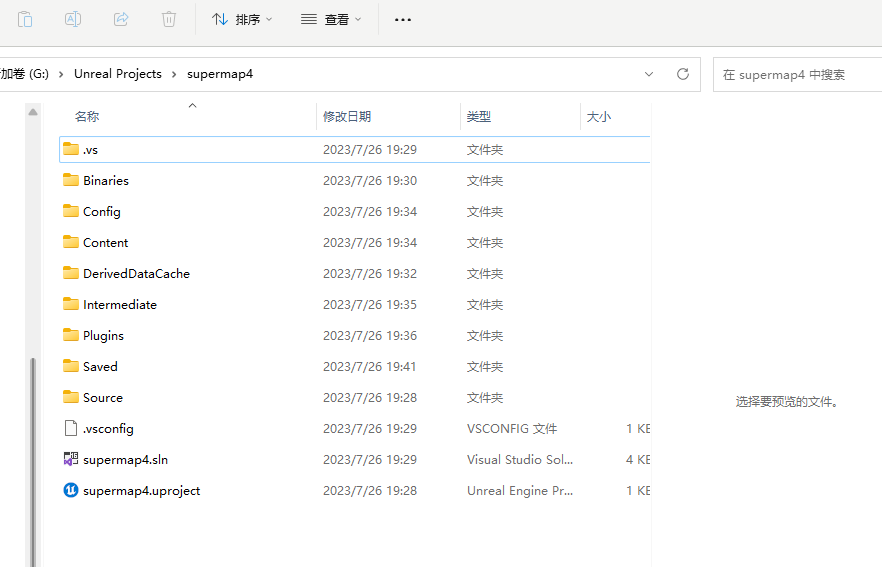Select the Content folder name
Viewport: 882px width, 567px height.
tap(106, 242)
